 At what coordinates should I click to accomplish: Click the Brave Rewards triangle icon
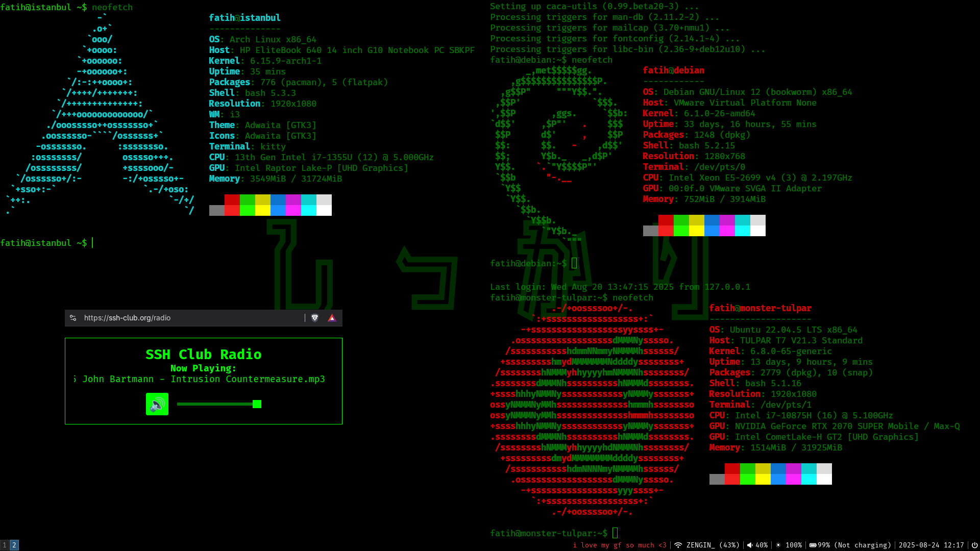[332, 318]
